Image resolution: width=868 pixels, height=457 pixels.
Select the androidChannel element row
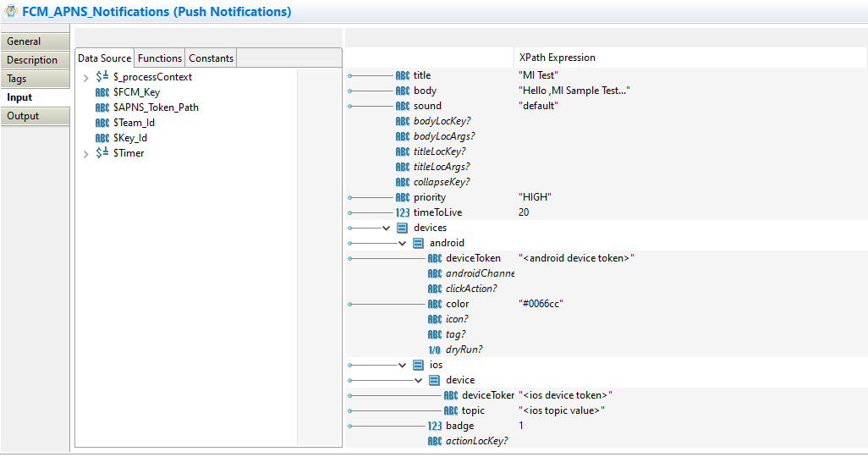point(480,273)
